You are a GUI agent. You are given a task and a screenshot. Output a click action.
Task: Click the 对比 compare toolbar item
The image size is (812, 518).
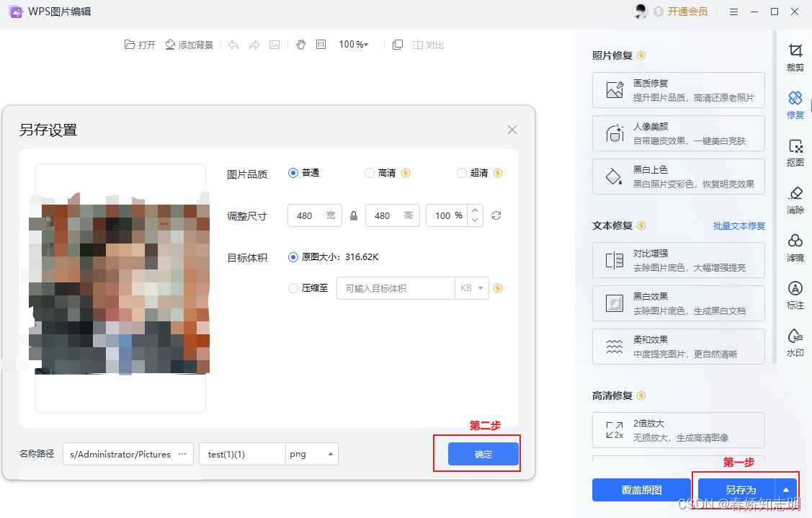coord(428,45)
